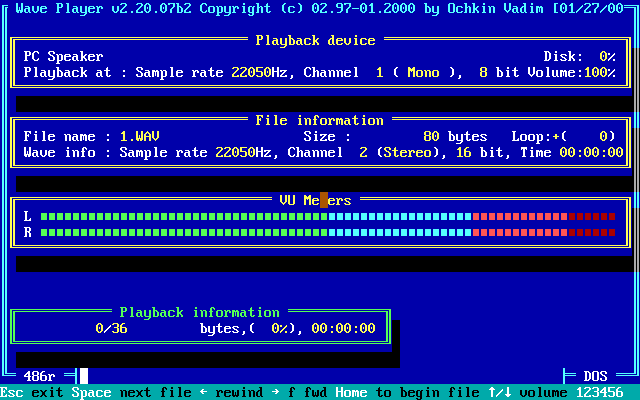Click the L channel VU meter bar
Screen dimensions: 640x400
click(328, 216)
